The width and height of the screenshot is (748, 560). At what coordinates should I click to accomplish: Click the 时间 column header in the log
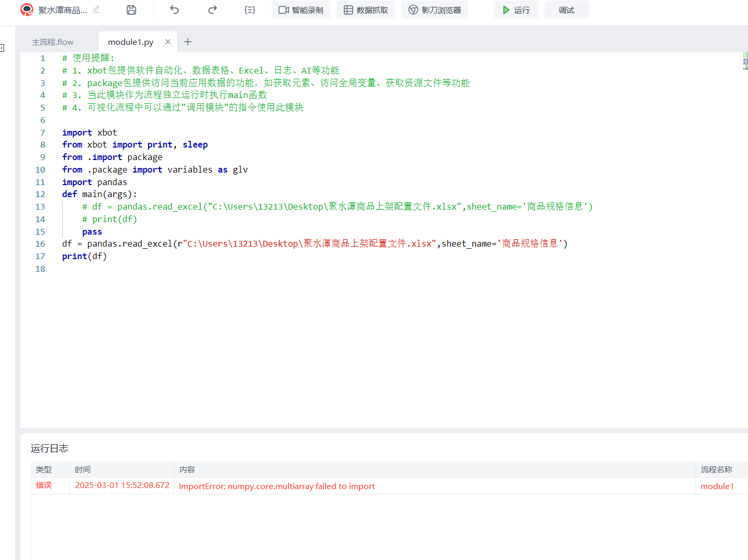83,470
